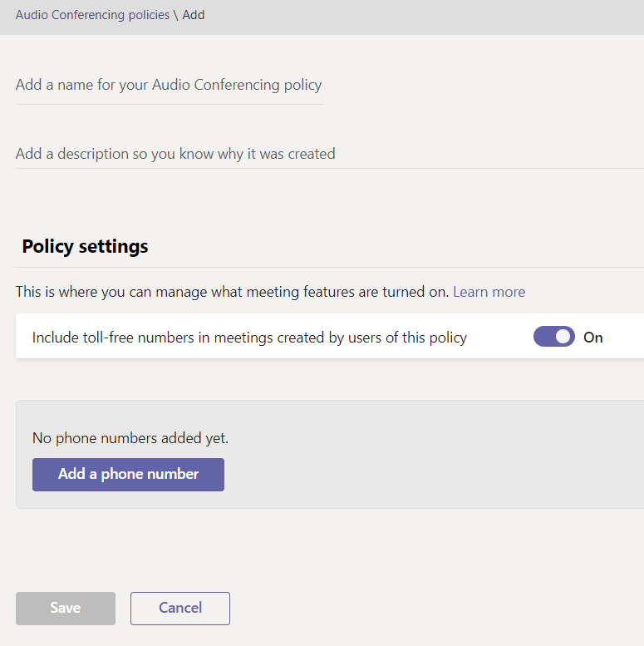Click the 'On' toggle status label
The height and width of the screenshot is (646, 644).
pyautogui.click(x=593, y=338)
